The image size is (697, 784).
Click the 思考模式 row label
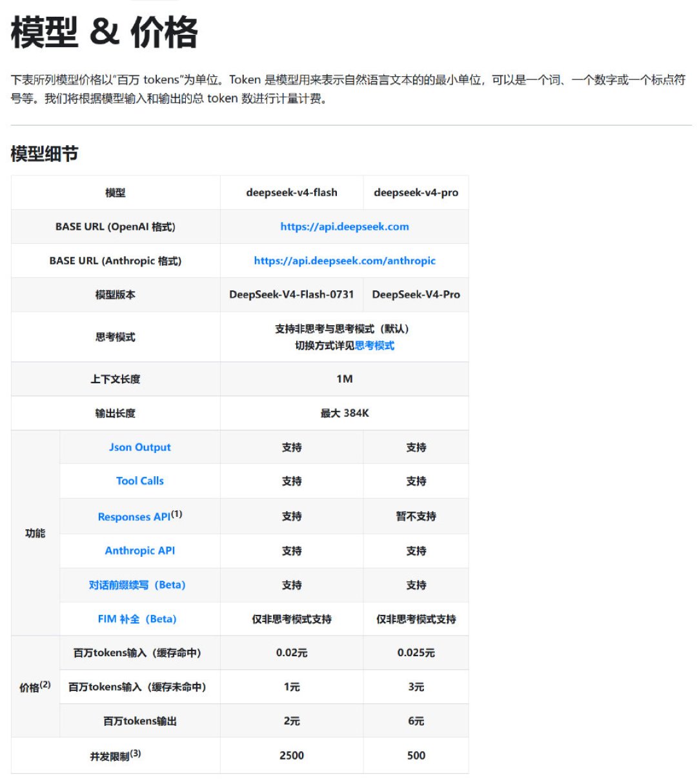pyautogui.click(x=116, y=337)
